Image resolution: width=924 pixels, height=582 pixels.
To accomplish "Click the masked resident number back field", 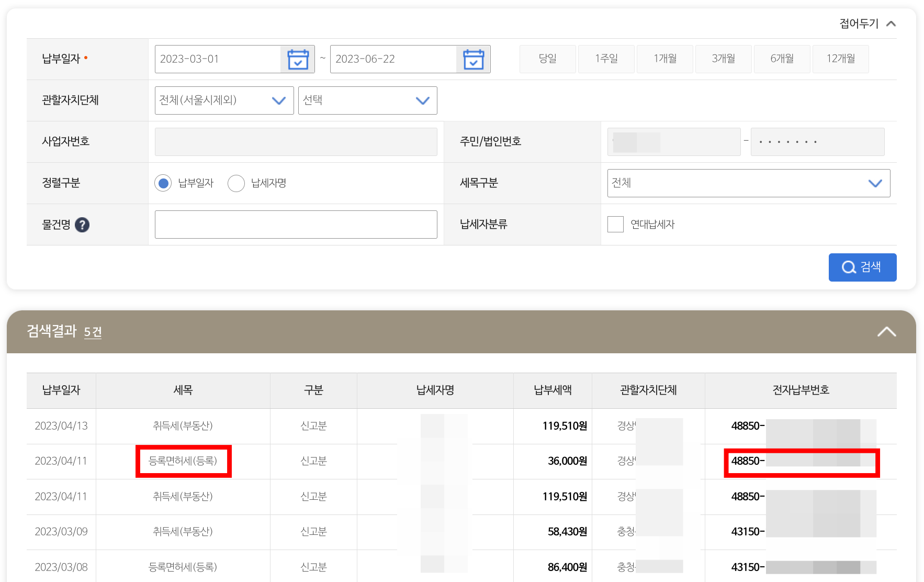I will pos(817,142).
